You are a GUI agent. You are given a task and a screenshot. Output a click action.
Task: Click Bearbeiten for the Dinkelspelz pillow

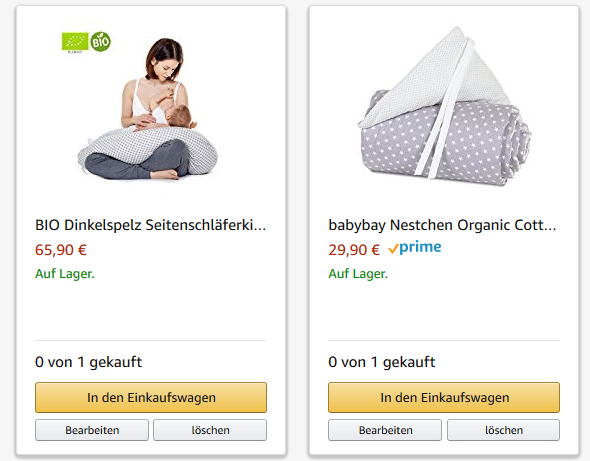92,430
